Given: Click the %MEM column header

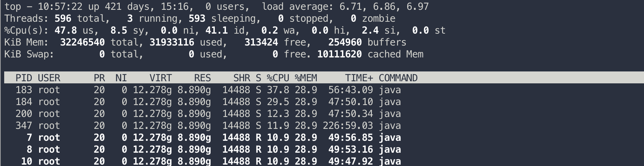Looking at the screenshot, I should 306,78.
